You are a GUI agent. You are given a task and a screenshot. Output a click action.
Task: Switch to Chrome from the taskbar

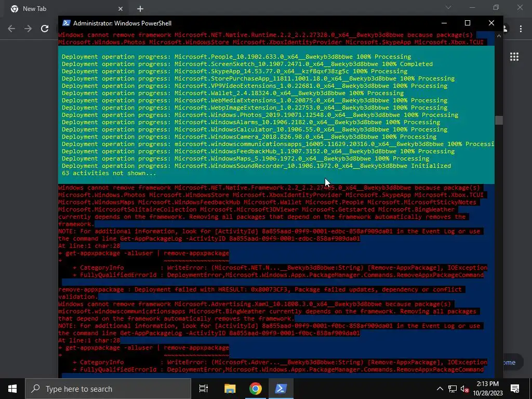[256, 389]
